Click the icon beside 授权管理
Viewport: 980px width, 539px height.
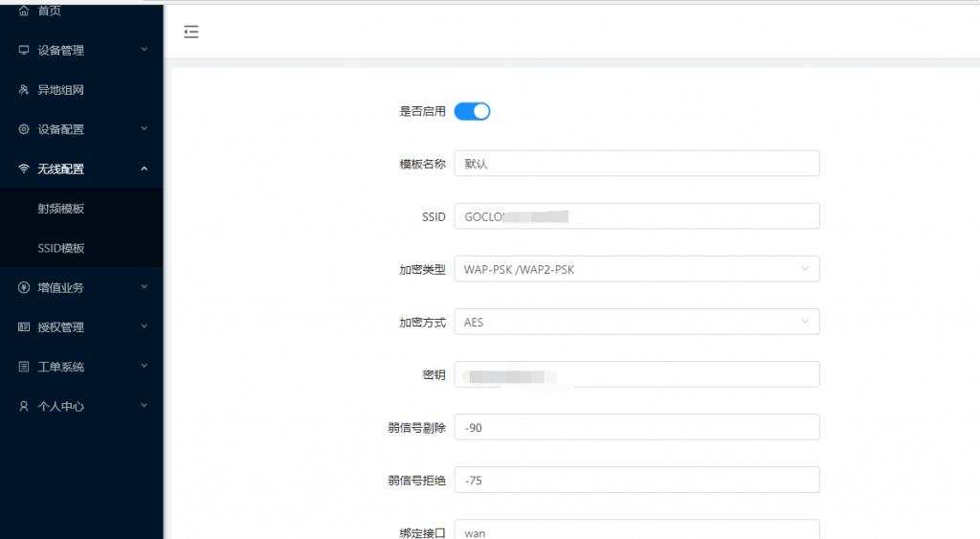pyautogui.click(x=24, y=327)
